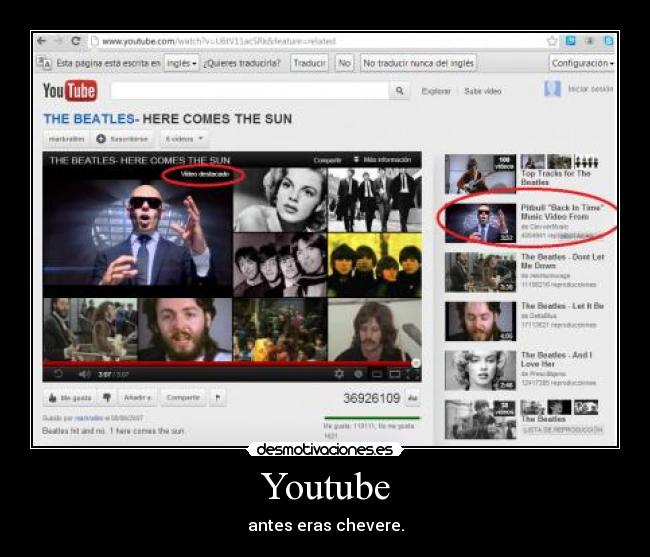Image resolution: width=650 pixels, height=557 pixels.
Task: Click the translate icon in the translation bar
Action: pos(44,63)
